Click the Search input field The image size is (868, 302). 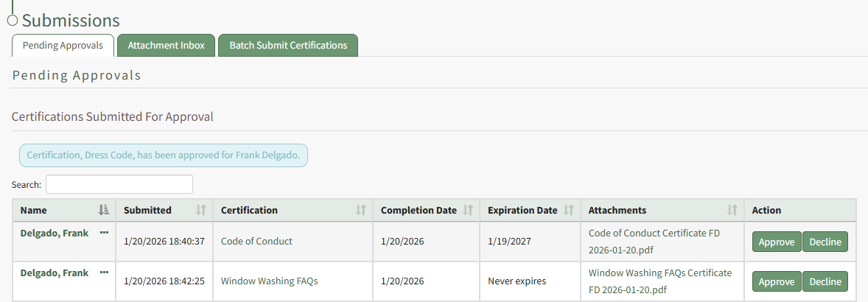click(119, 184)
